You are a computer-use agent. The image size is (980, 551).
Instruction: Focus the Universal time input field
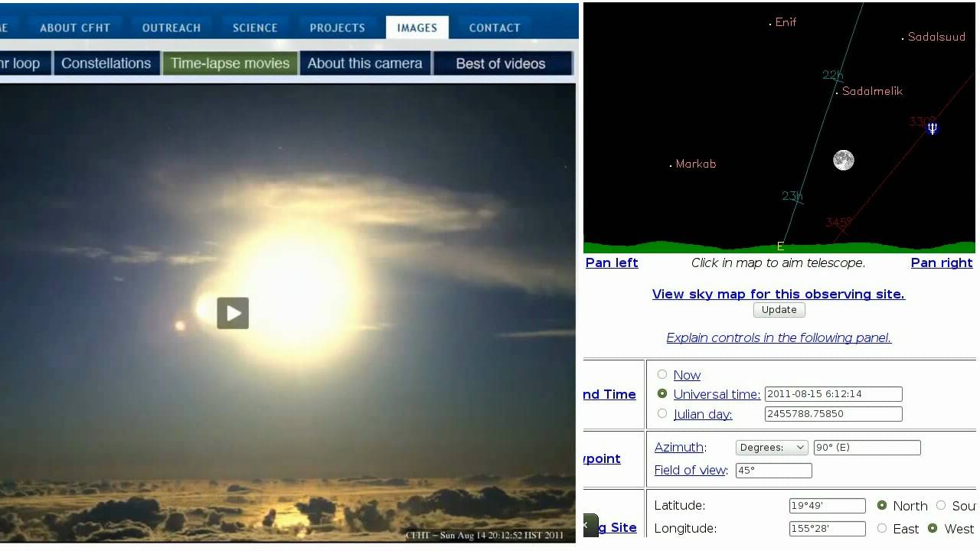(x=834, y=394)
